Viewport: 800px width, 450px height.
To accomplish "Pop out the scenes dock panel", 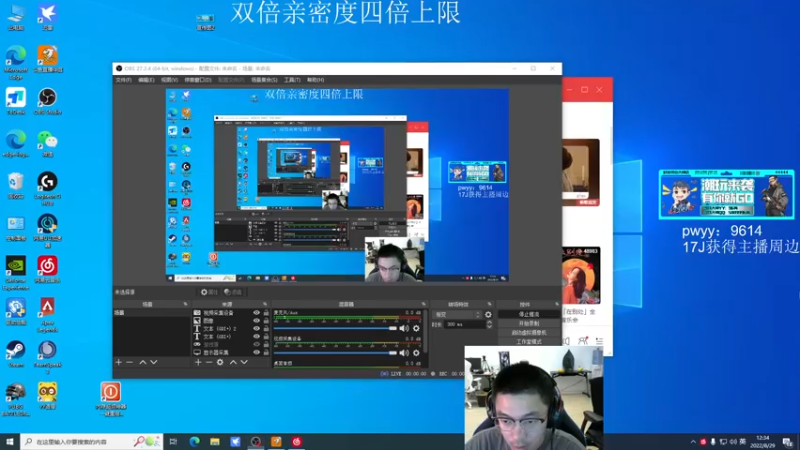I will click(x=185, y=304).
